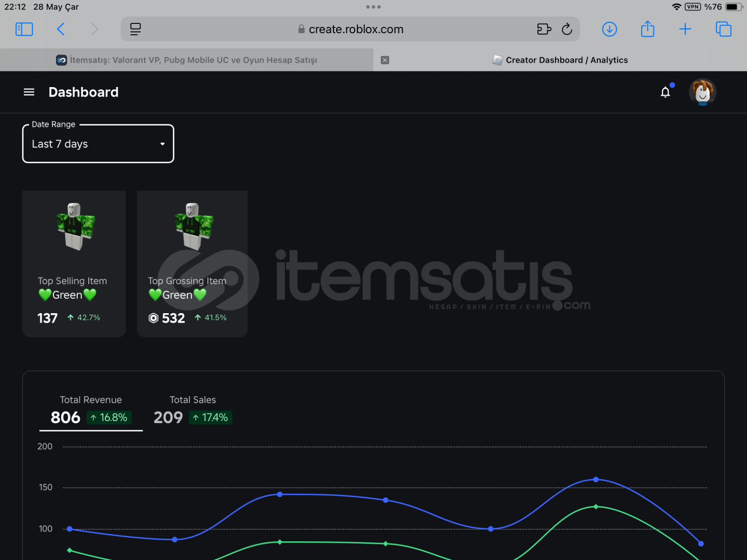Viewport: 747px width, 560px height.
Task: Click the 42.7% increase indicator
Action: pos(84,317)
